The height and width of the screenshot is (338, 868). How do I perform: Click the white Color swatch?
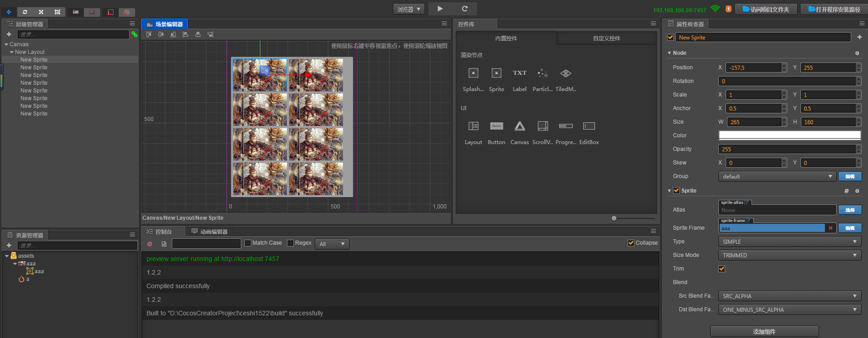tap(789, 135)
